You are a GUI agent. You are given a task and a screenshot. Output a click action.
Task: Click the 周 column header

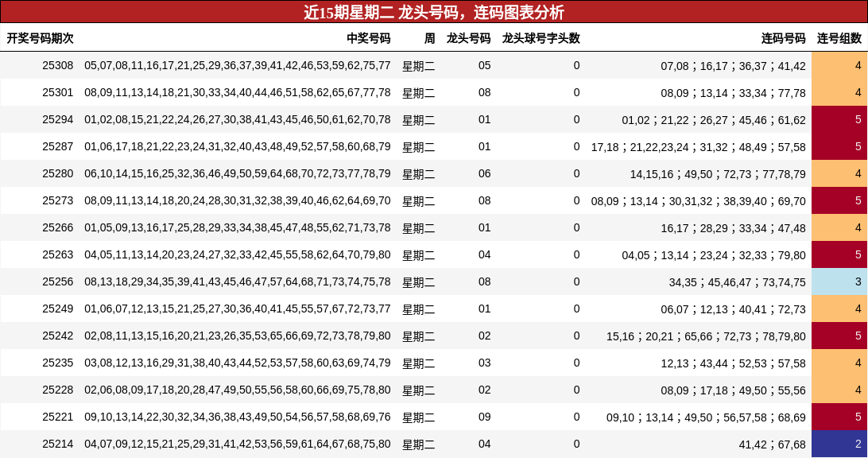pos(429,38)
